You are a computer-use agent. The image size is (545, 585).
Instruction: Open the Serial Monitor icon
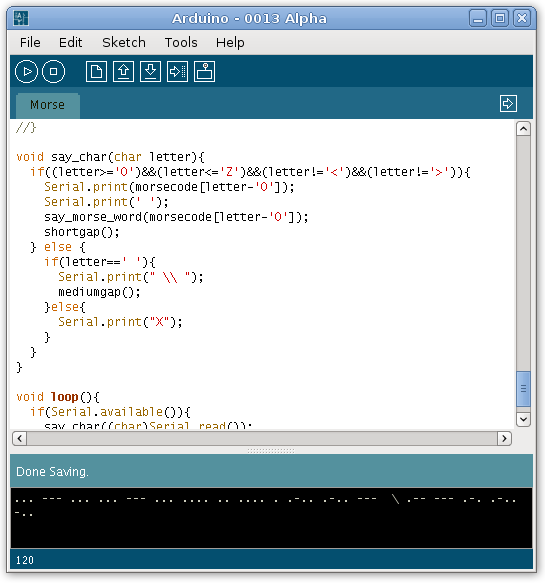pyautogui.click(x=204, y=71)
